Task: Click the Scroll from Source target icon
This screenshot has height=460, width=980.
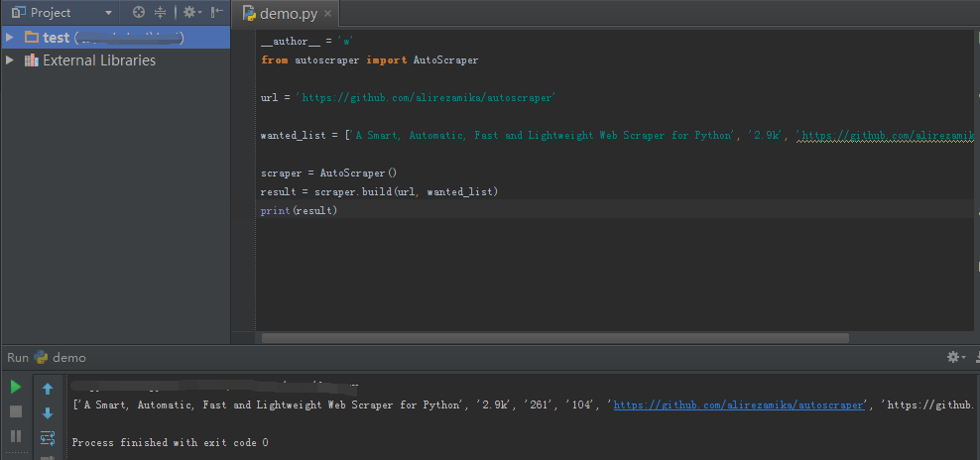Action: pyautogui.click(x=138, y=13)
